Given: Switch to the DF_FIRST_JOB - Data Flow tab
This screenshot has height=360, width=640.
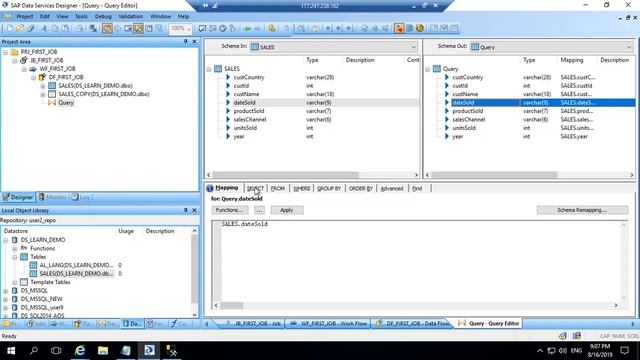Looking at the screenshot, I should (x=412, y=323).
